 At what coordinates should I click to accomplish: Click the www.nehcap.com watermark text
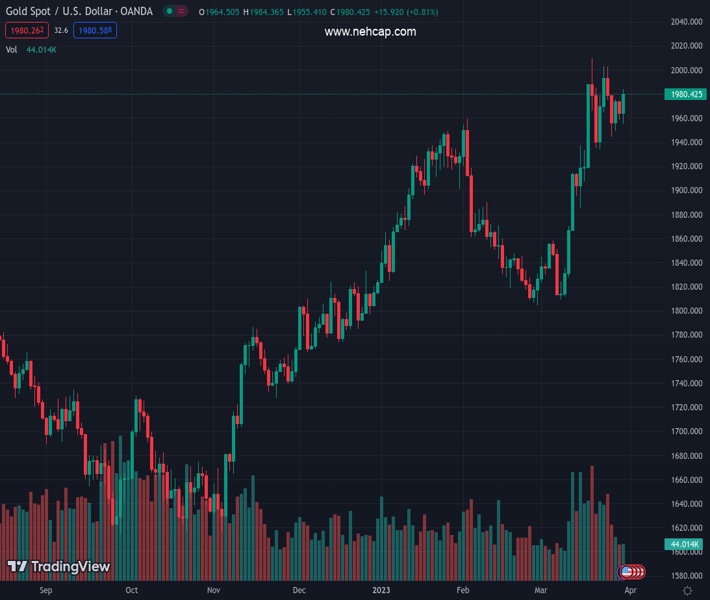[370, 32]
